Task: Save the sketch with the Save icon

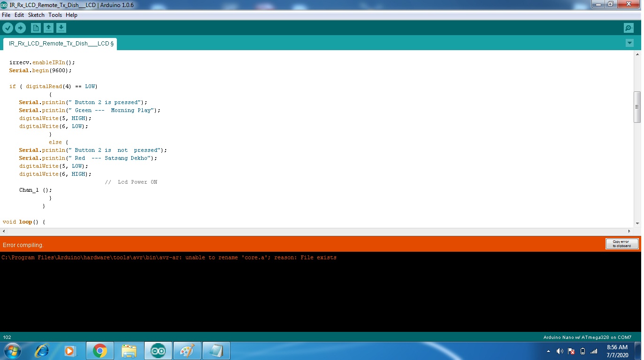Action: (x=61, y=28)
